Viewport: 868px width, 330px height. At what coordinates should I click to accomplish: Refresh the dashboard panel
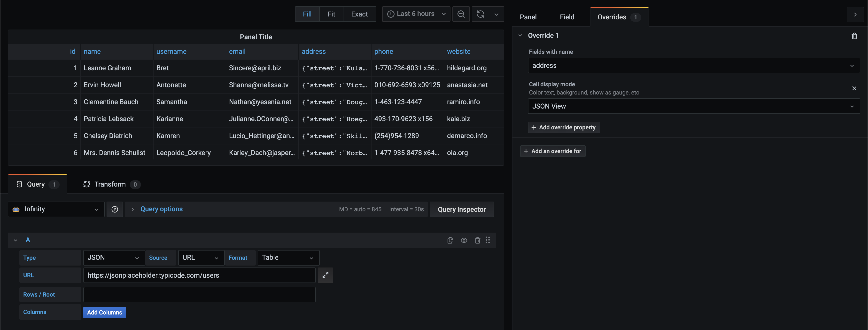pos(480,14)
